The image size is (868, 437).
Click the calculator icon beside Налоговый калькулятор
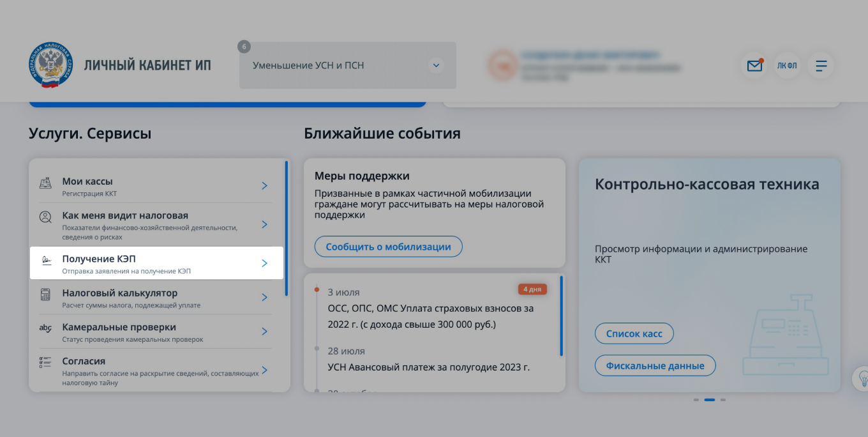click(45, 295)
